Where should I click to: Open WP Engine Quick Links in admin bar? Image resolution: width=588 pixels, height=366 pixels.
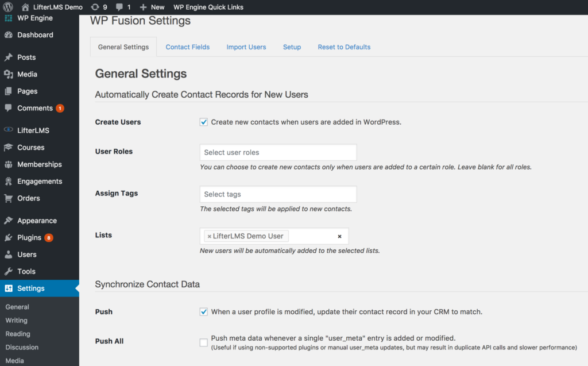[208, 7]
